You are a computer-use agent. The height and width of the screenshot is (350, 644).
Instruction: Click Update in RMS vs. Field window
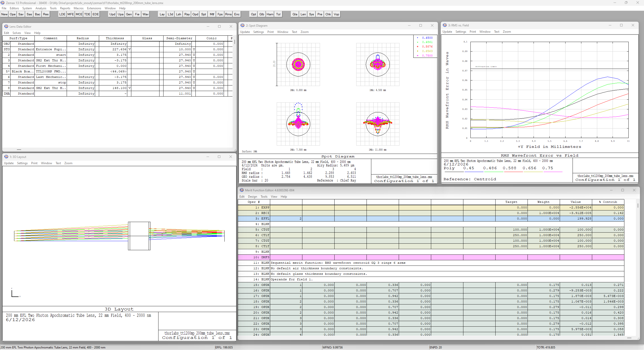coord(447,32)
